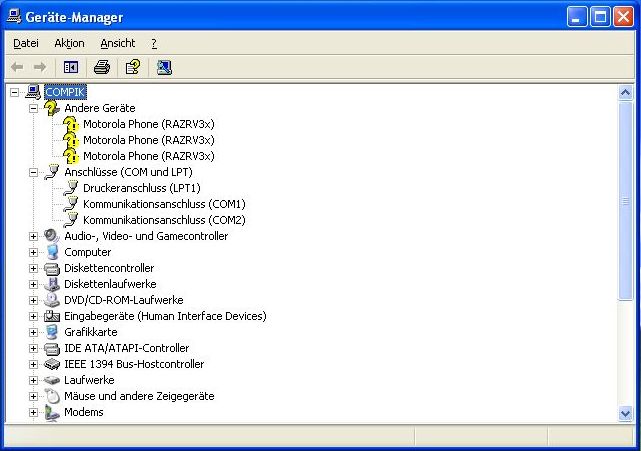Image resolution: width=641 pixels, height=451 pixels.
Task: Click the scrollbar up arrow
Action: [625, 93]
